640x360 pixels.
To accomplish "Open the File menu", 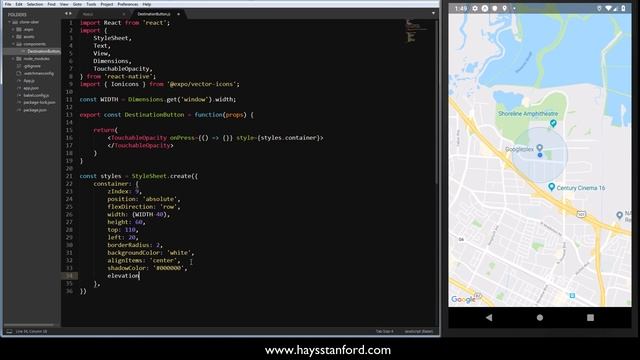I will click(x=8, y=4).
